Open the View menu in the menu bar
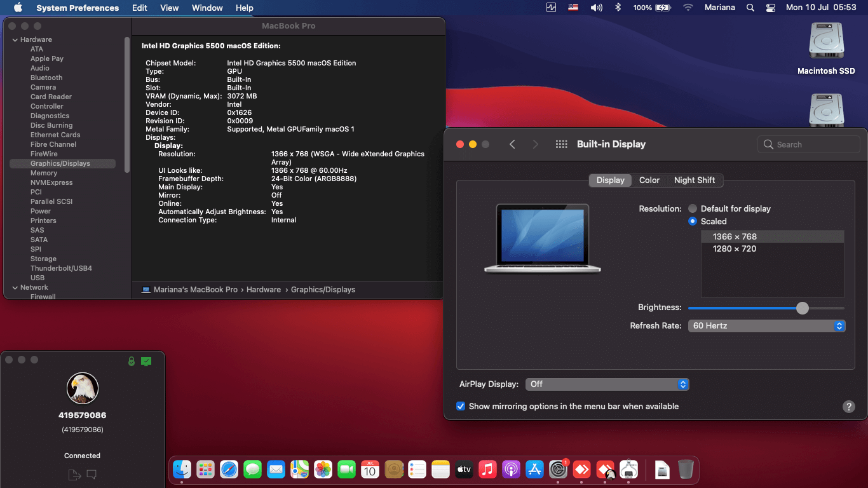Viewport: 868px width, 488px height. click(170, 8)
